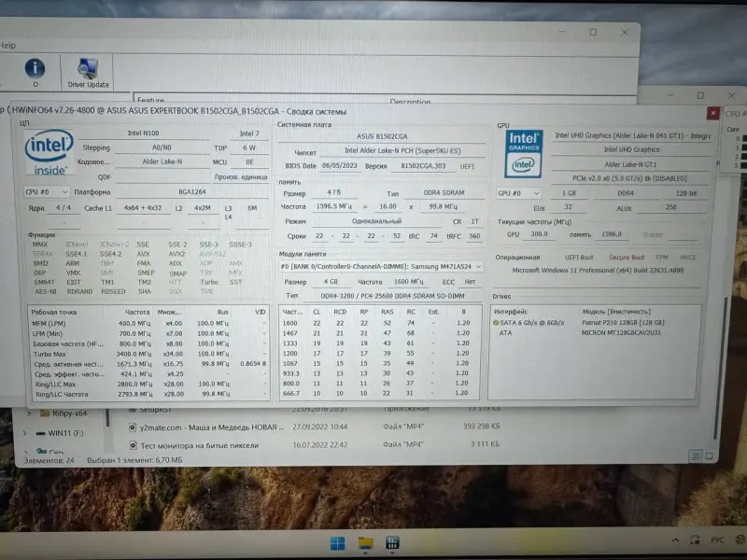Click the Intel N100 CPU name field
This screenshot has height=560, width=747.
coord(144,133)
